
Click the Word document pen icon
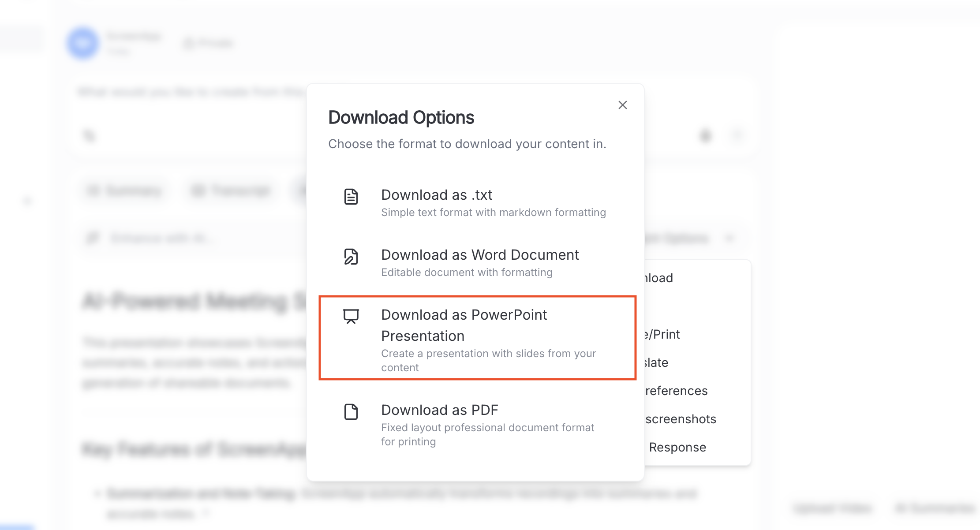click(350, 257)
